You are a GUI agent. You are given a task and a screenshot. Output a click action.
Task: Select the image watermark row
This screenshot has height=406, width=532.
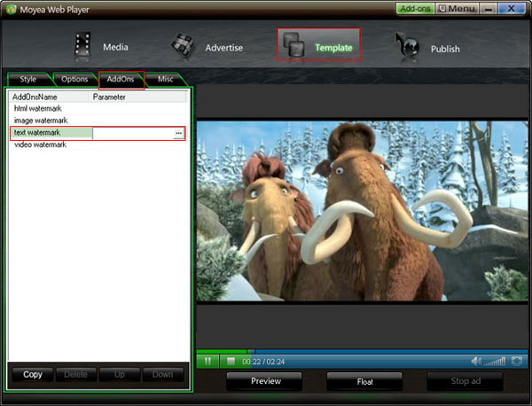click(98, 121)
